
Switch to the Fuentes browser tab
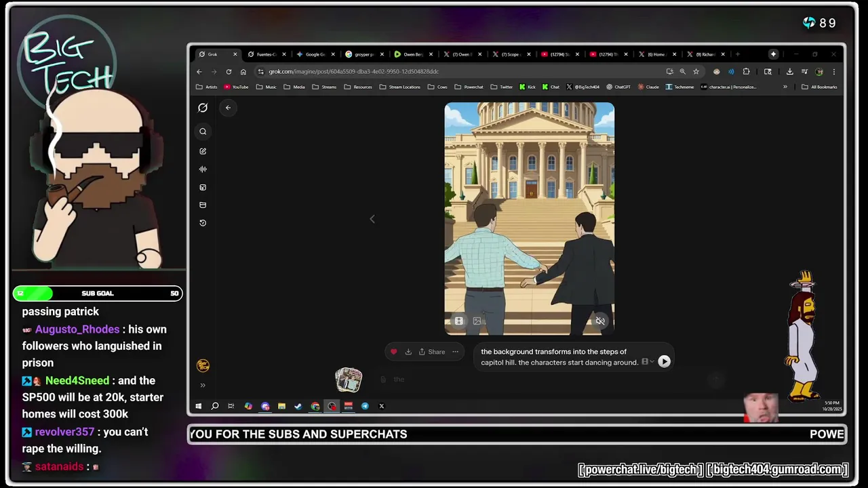[267, 54]
